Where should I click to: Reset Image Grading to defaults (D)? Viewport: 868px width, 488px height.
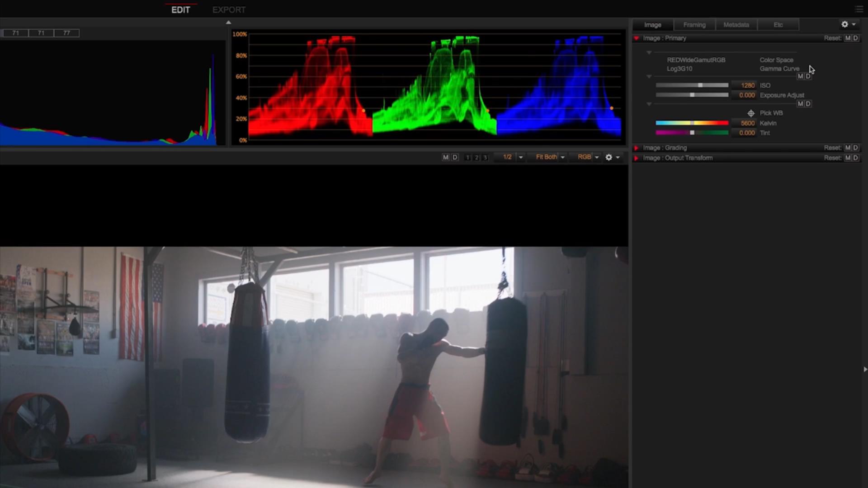(855, 148)
